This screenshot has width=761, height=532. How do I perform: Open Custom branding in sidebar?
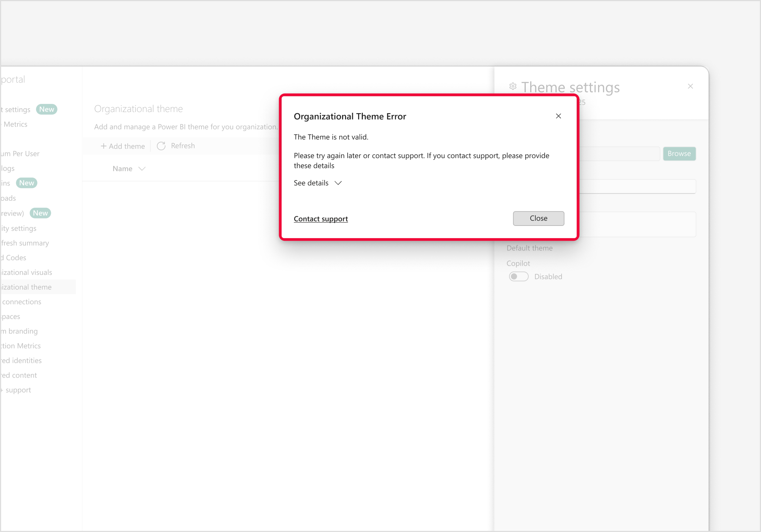click(19, 331)
